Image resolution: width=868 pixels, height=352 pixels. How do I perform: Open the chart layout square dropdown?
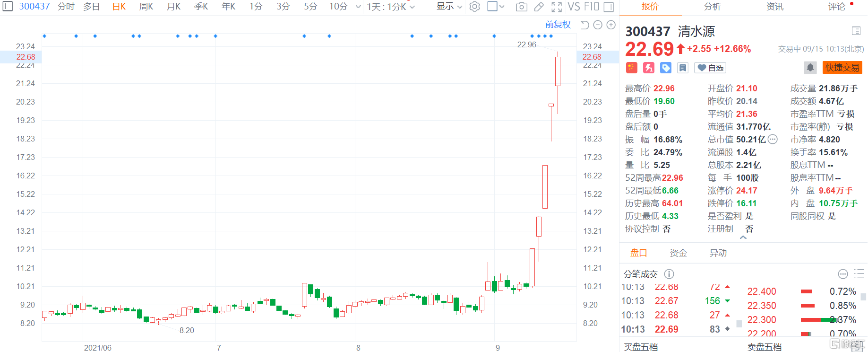click(496, 7)
